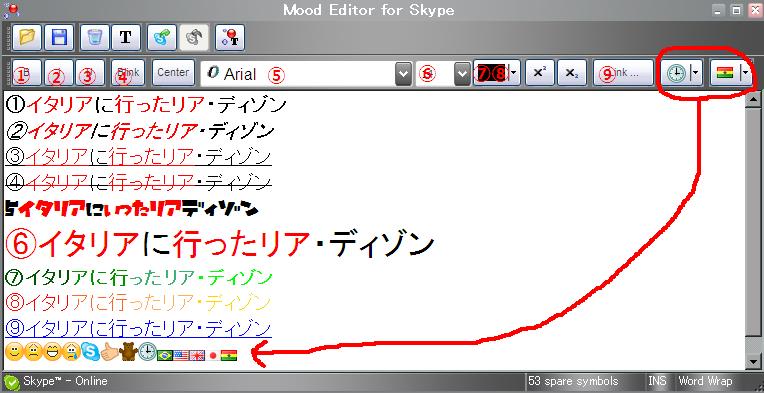Apply superscript with the x² button

coord(540,73)
